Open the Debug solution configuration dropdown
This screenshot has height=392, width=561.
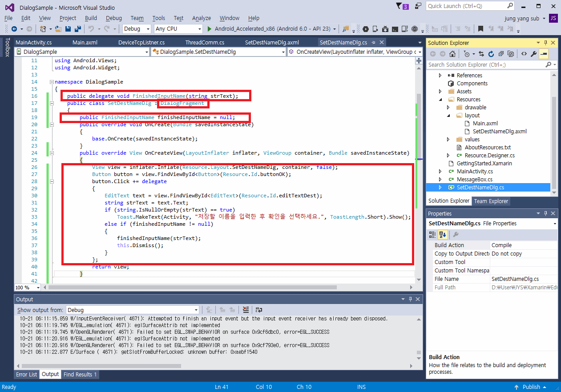click(137, 29)
